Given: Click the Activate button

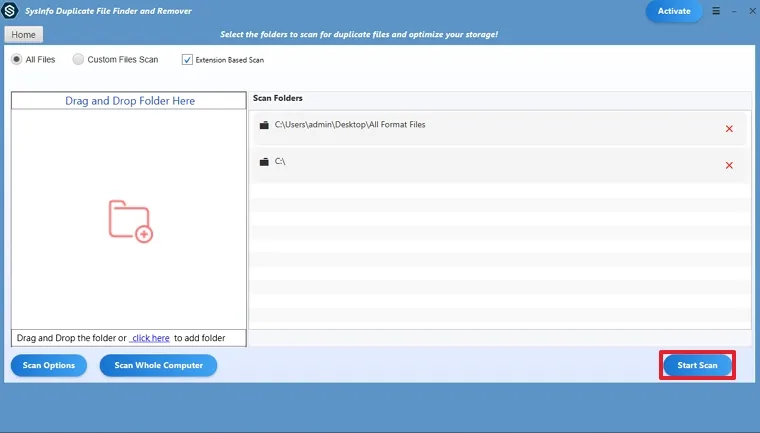Looking at the screenshot, I should [x=674, y=11].
